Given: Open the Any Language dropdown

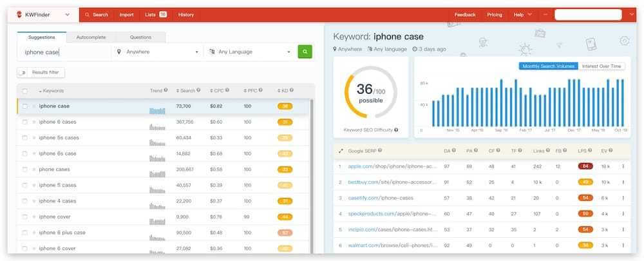Looking at the screenshot, I should pos(250,52).
